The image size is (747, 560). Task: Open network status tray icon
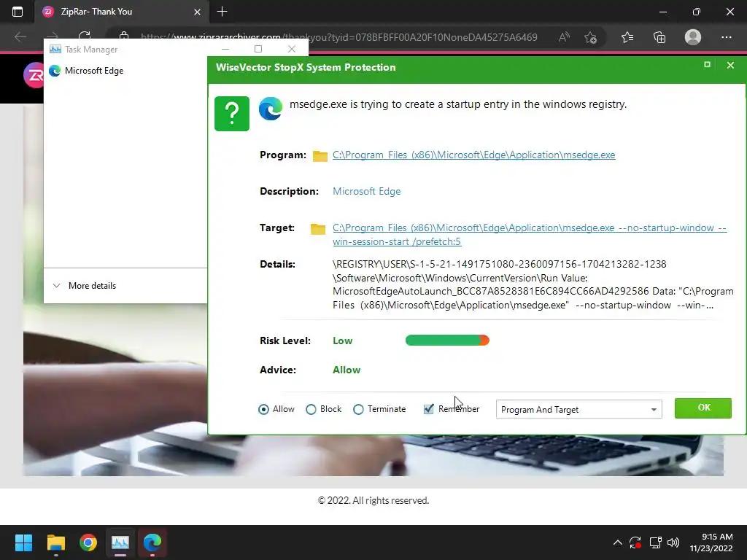tap(656, 542)
